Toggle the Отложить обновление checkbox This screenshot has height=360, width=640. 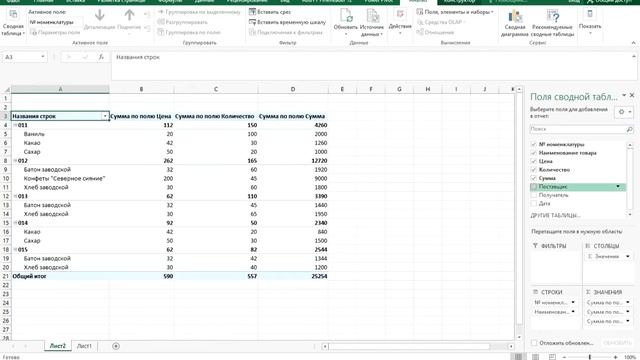click(x=534, y=343)
